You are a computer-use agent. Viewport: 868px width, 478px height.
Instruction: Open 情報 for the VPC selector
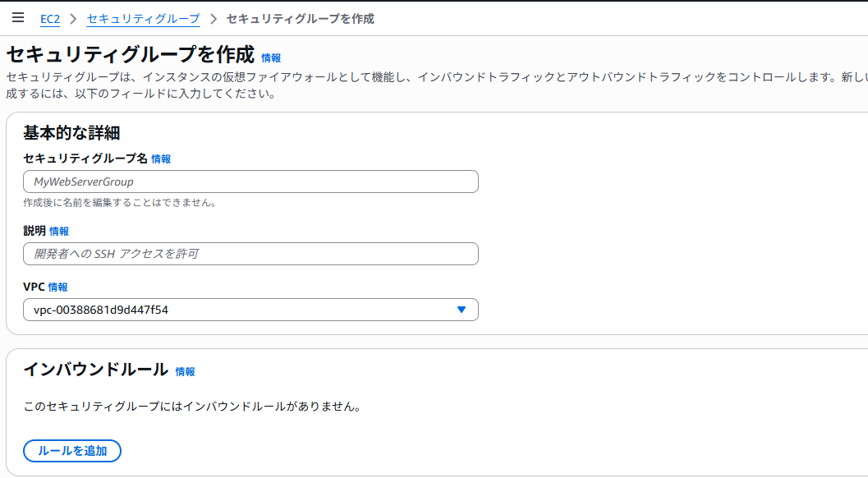(x=54, y=287)
